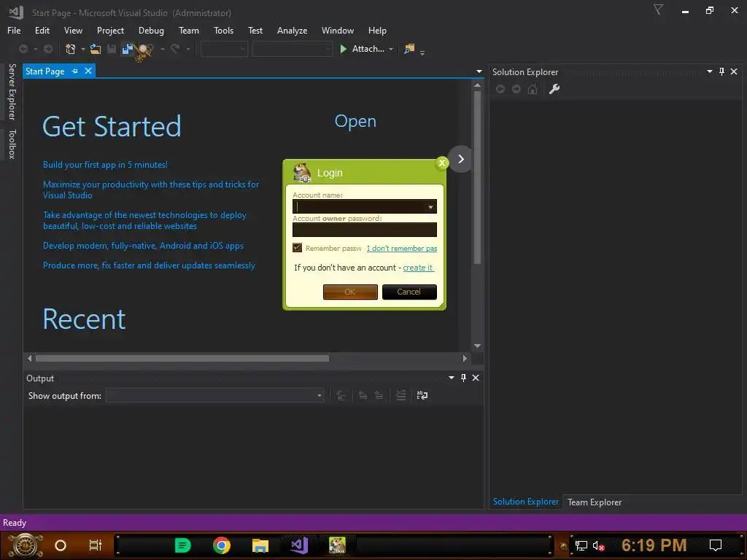
Task: Click the muted volume tray icon
Action: (598, 545)
